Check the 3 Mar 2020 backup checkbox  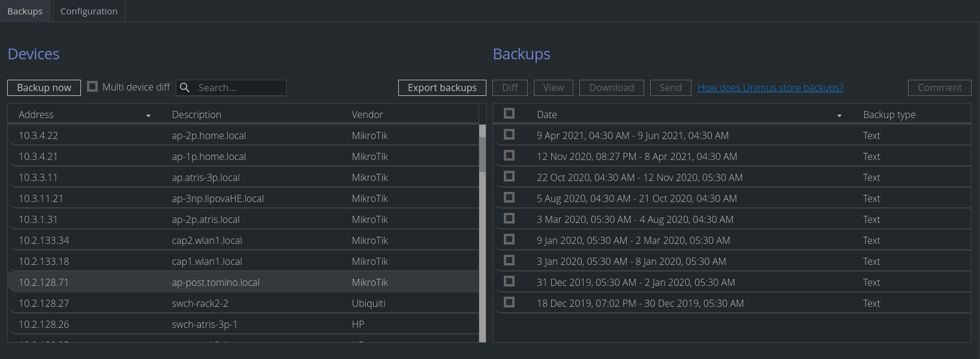tap(509, 218)
